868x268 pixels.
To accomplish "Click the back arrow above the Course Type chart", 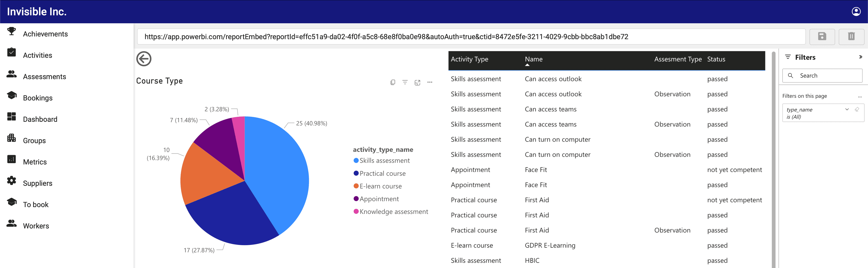I will [144, 59].
